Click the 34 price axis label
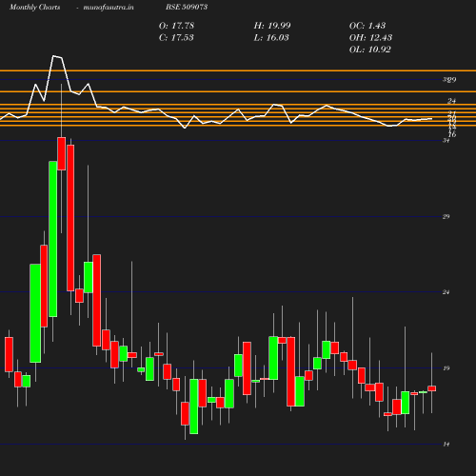Viewport: 476px width, 476px height. point(446,141)
